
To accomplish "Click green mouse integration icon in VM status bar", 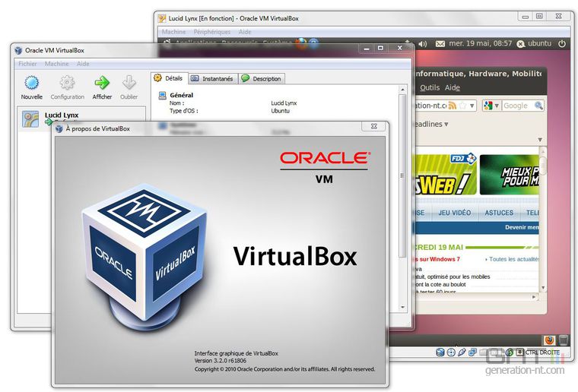I will [510, 352].
